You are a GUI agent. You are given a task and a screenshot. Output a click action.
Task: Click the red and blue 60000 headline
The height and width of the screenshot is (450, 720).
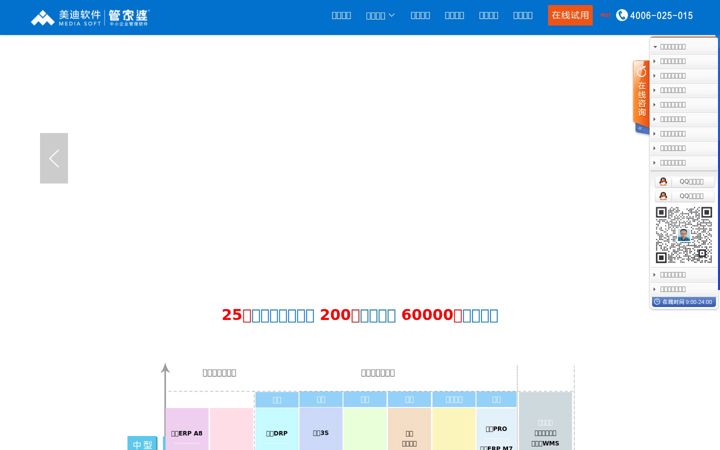tap(360, 315)
